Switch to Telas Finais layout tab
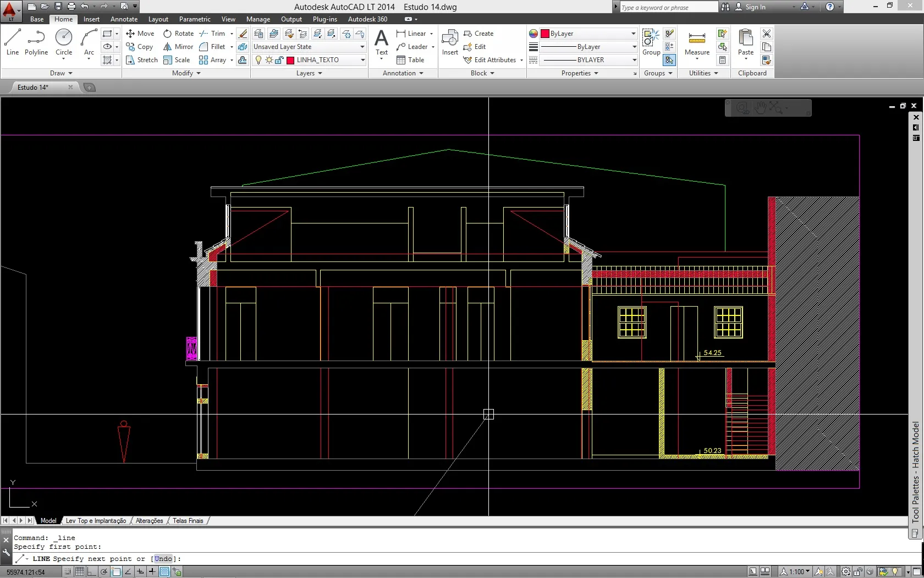The width and height of the screenshot is (924, 578). 188,521
